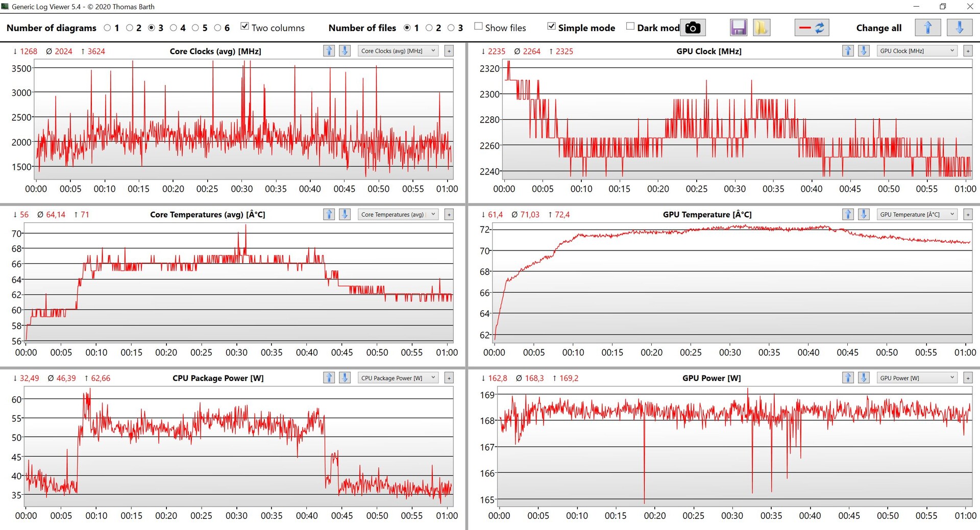This screenshot has width=980, height=530.
Task: Open the GPU Temperature dropdown
Action: click(917, 214)
